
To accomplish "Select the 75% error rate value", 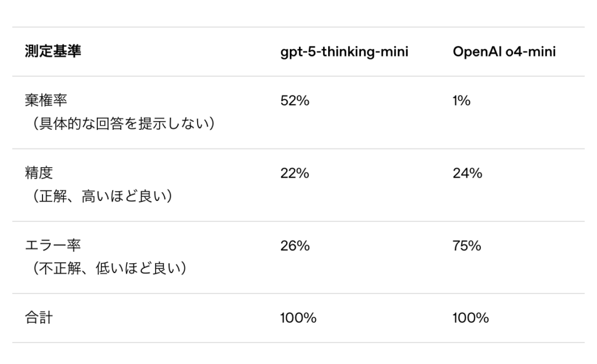I will 467,246.
